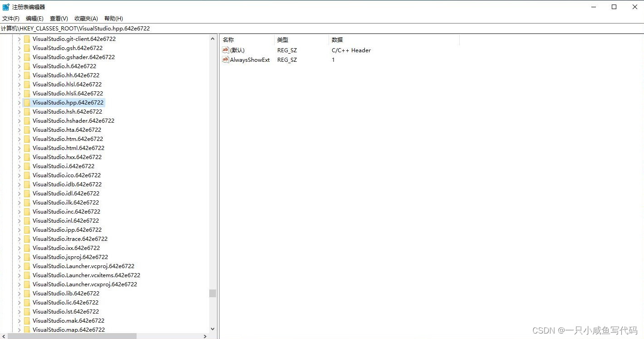
Task: Expand the VisualStudio.ixx.642e6722 key
Action: pyautogui.click(x=19, y=248)
